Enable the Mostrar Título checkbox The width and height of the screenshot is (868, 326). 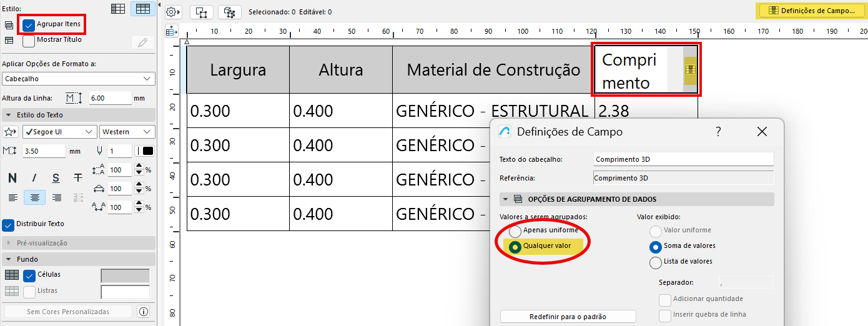coord(28,41)
